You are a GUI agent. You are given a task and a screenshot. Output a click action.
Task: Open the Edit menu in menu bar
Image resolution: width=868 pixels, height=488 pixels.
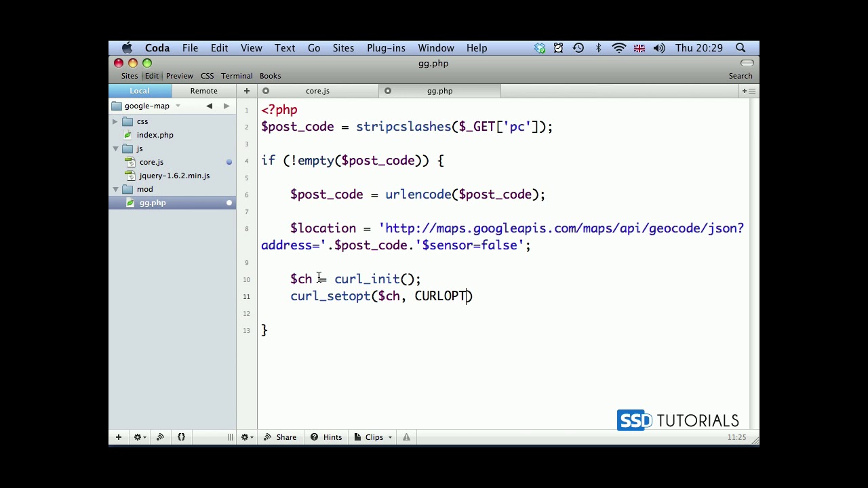219,48
